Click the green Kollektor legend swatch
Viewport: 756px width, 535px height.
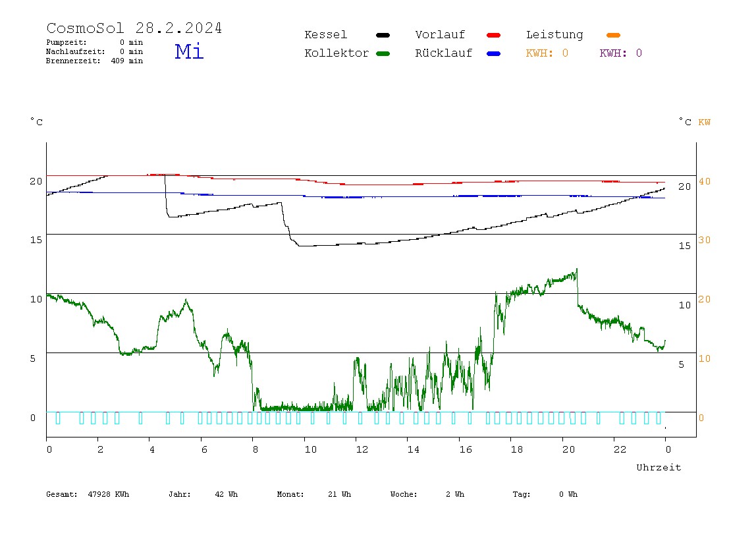click(x=383, y=53)
